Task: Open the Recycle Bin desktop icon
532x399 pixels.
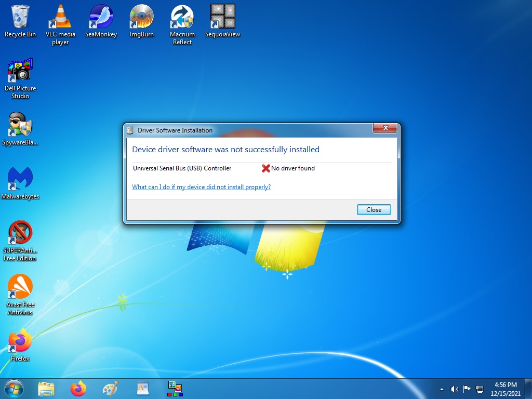Action: pyautogui.click(x=20, y=21)
